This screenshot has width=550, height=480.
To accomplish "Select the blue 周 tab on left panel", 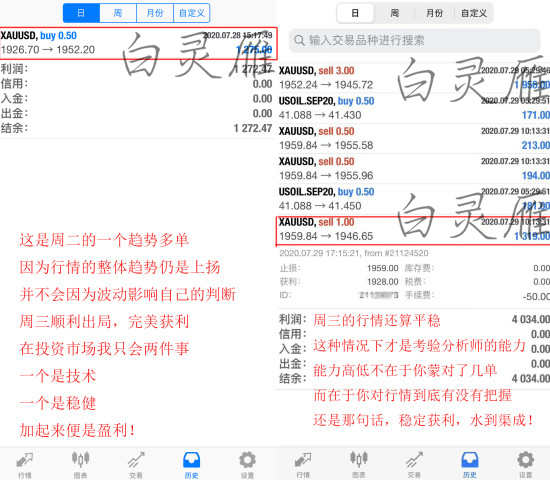I will point(118,13).
